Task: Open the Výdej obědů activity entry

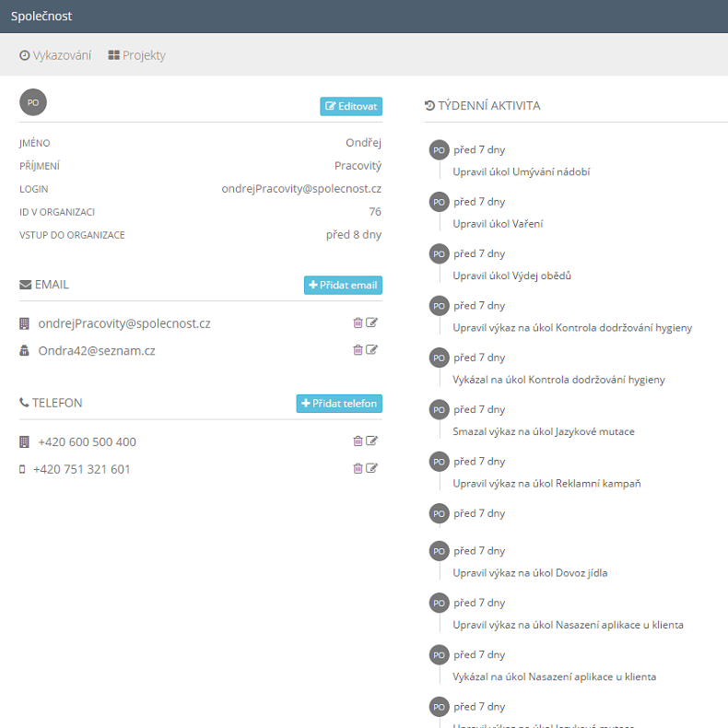Action: pos(511,276)
